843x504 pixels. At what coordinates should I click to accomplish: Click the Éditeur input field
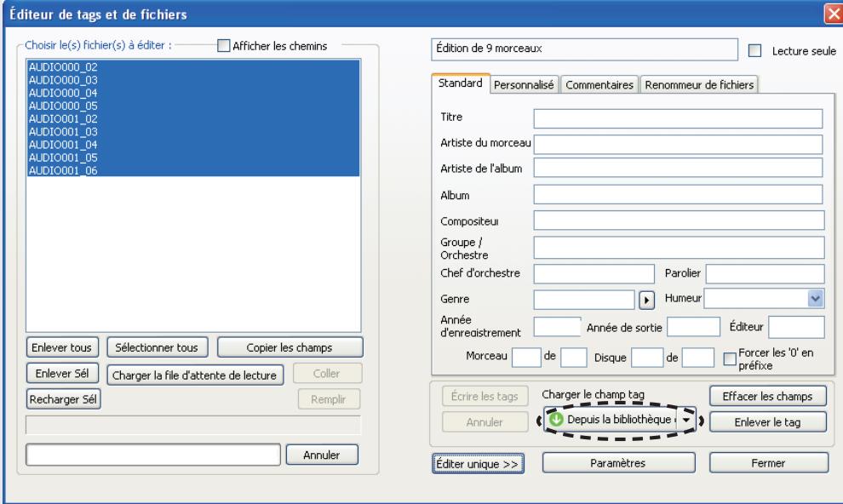(796, 327)
